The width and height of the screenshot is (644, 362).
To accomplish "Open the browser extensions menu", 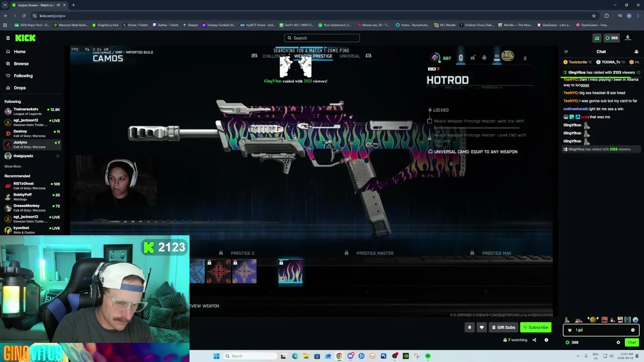I will (606, 16).
